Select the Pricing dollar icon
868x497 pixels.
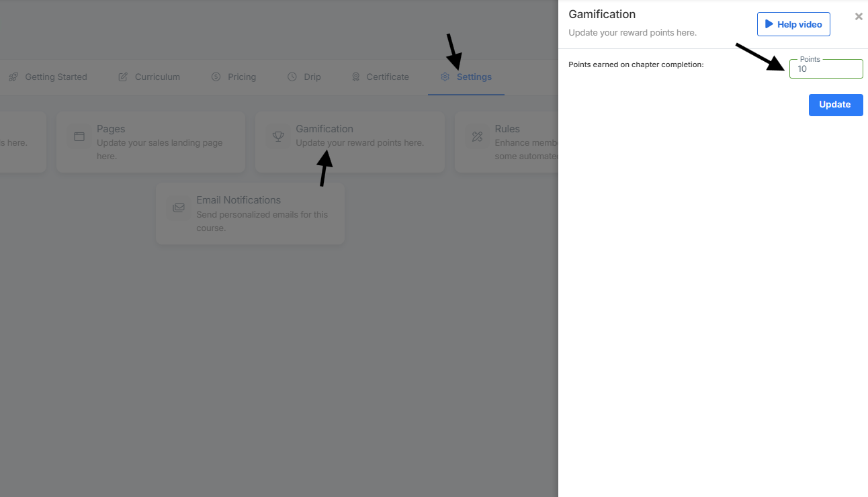pyautogui.click(x=216, y=77)
